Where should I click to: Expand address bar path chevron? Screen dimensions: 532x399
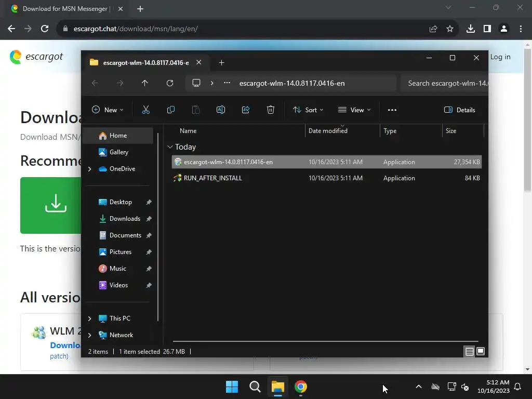coord(212,83)
